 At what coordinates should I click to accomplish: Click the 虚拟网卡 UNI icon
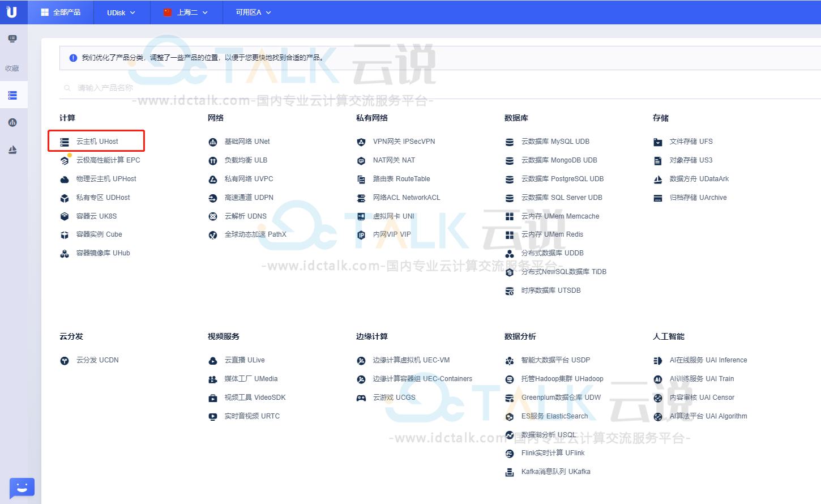(361, 216)
